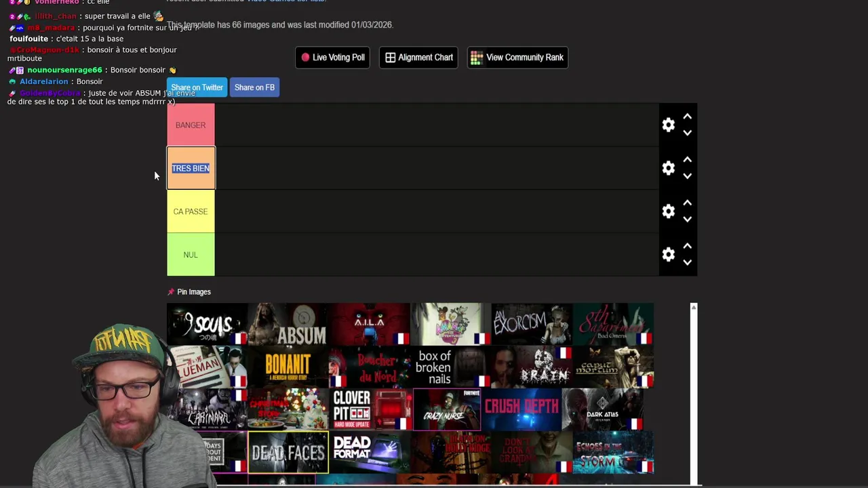Image resolution: width=868 pixels, height=488 pixels.
Task: Share the tier list on Twitter
Action: (197, 87)
